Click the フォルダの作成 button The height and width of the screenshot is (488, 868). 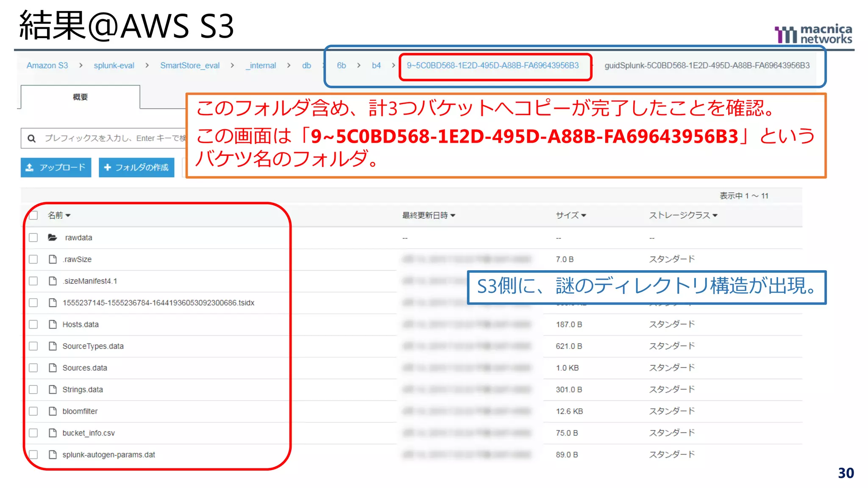pos(136,167)
